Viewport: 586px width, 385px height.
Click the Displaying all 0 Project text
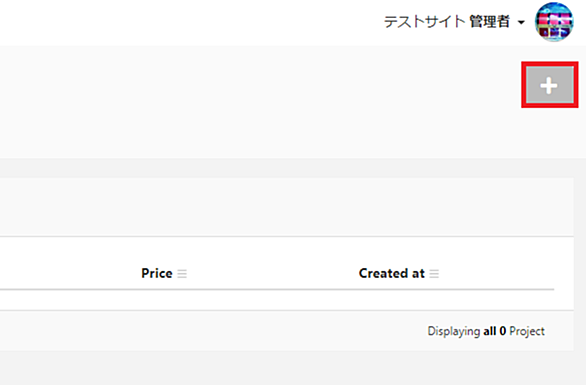coord(486,331)
